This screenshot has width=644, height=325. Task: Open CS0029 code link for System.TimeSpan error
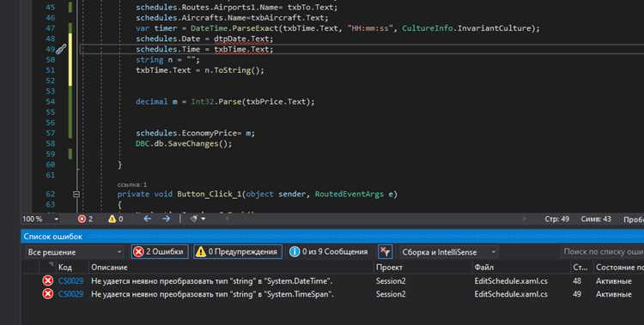[70, 294]
